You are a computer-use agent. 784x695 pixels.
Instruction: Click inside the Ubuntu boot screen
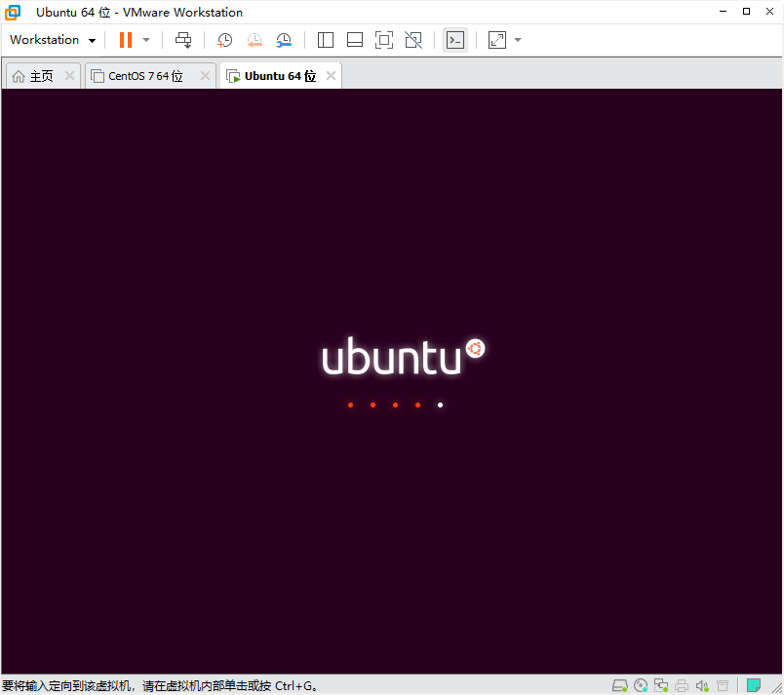(x=392, y=381)
